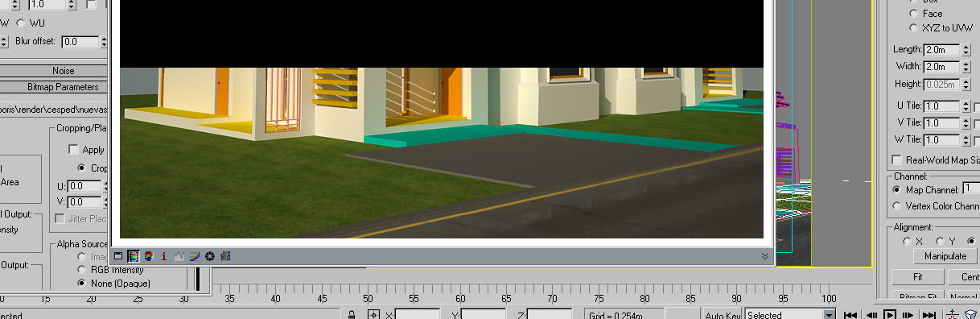Select Vertex Color Channel radio button
Screen dimensions: 980x319
[x=898, y=206]
